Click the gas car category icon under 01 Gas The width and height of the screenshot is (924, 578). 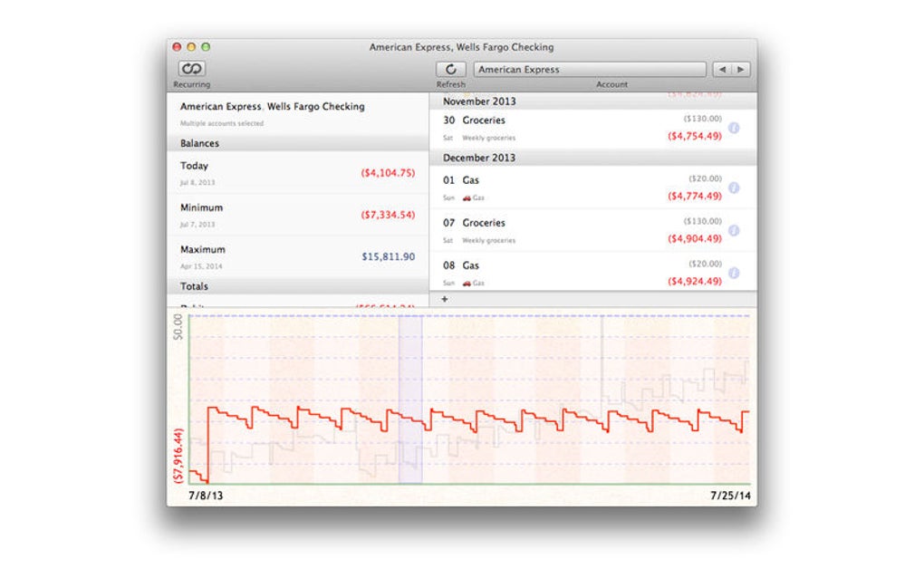(467, 198)
